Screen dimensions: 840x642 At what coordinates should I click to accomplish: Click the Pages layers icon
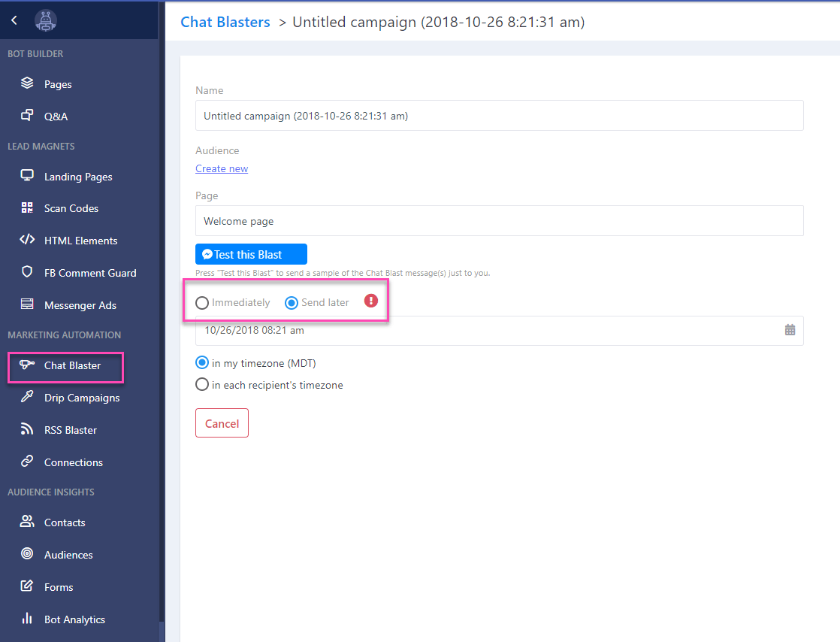[27, 83]
